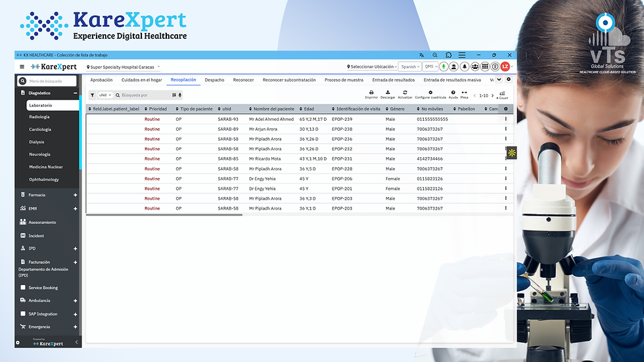Click the accessibility icon in header
This screenshot has width=644, height=362.
click(495, 66)
